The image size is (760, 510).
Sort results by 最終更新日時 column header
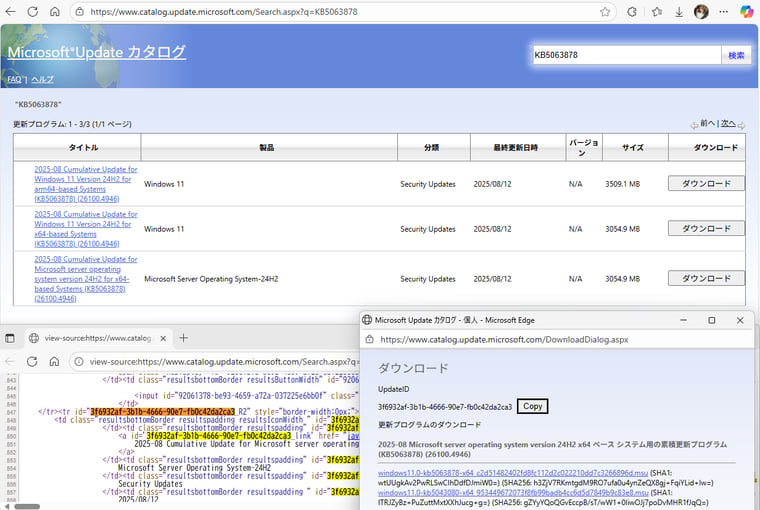coord(515,147)
